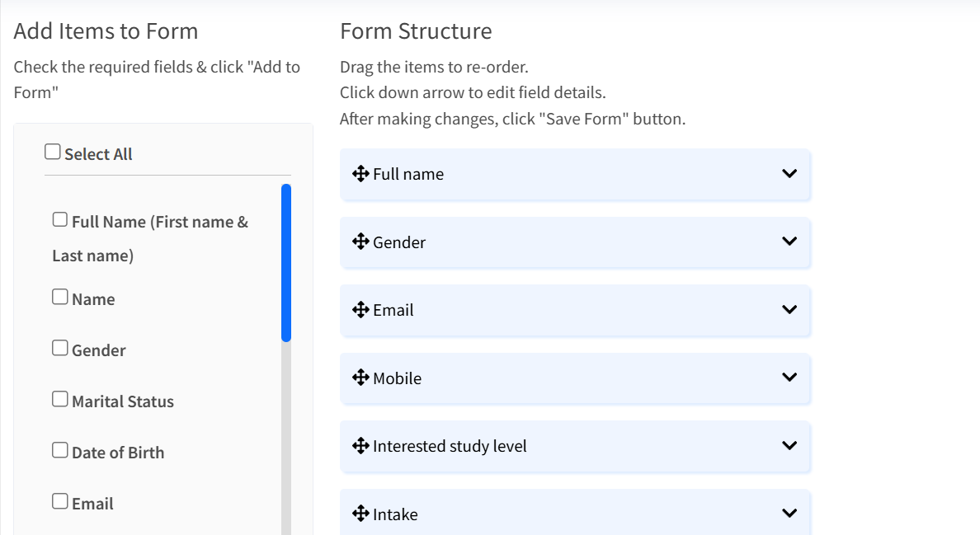Click the drag handle icon for Full name
Screen dimensions: 980x535
tap(360, 174)
